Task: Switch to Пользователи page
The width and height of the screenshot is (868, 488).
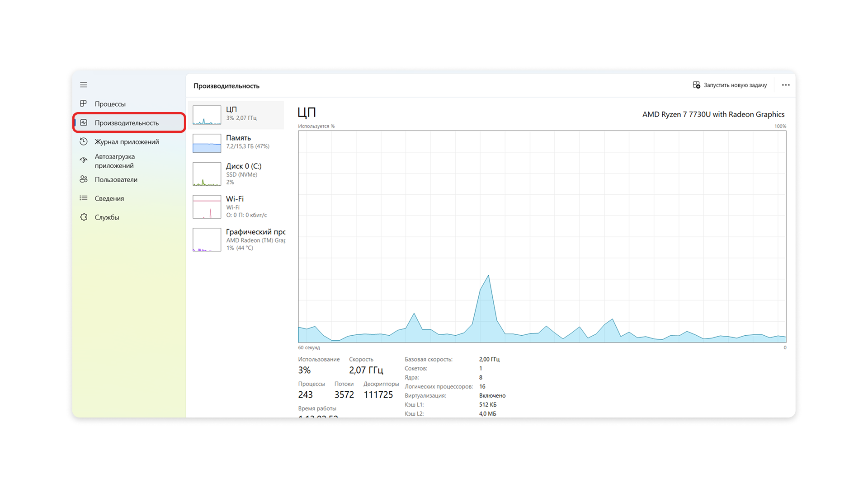Action: click(x=129, y=179)
